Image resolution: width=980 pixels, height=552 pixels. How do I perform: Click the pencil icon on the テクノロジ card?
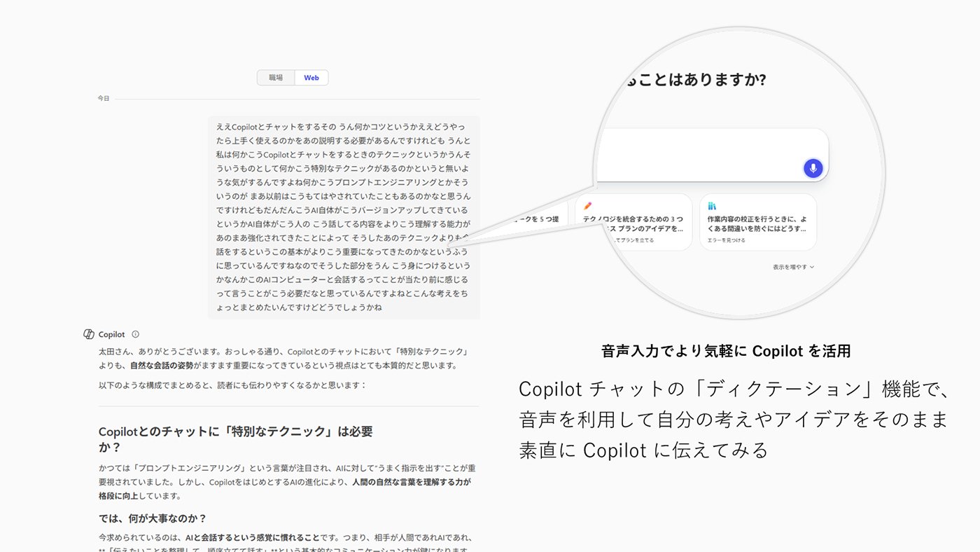587,206
